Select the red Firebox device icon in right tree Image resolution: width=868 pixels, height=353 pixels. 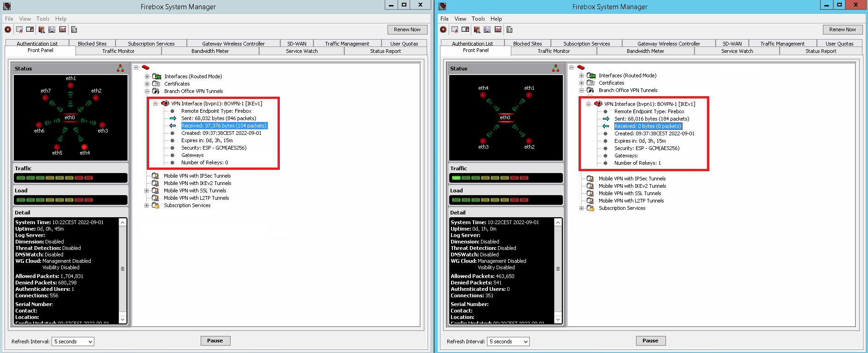[x=581, y=67]
